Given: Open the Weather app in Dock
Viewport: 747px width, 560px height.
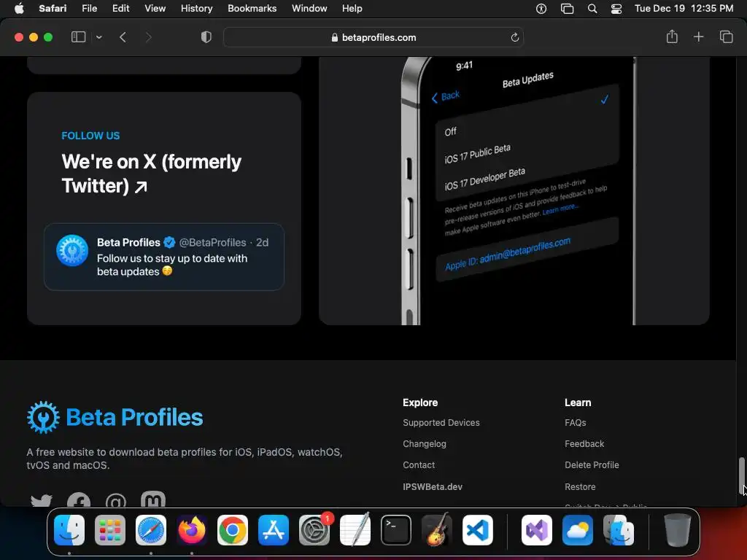Looking at the screenshot, I should 578,530.
